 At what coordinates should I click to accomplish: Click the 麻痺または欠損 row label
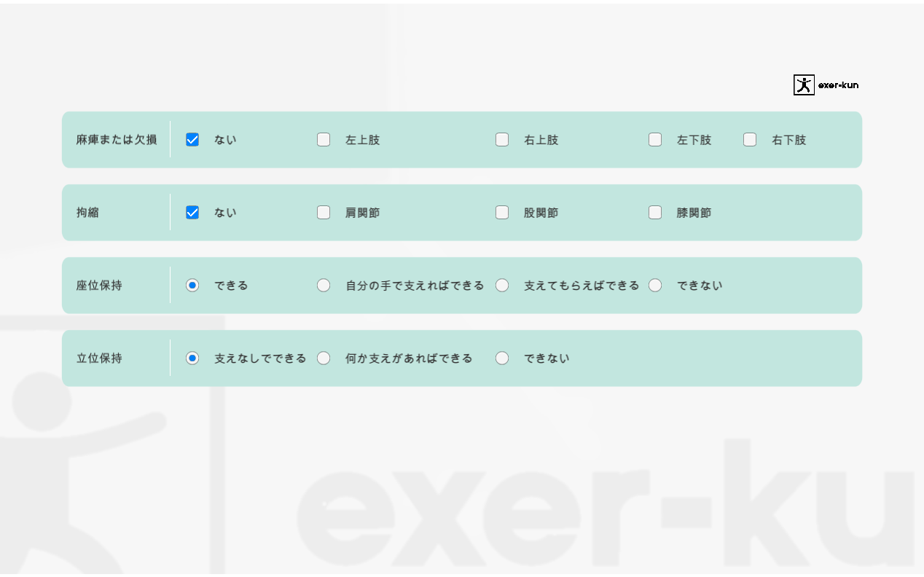click(117, 140)
